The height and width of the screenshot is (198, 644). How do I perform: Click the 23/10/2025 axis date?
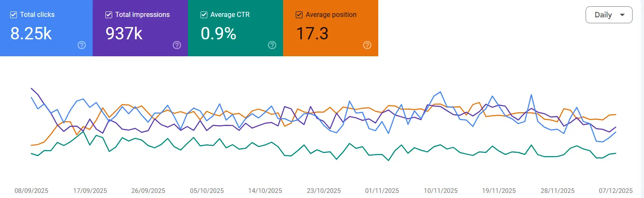[x=323, y=191]
